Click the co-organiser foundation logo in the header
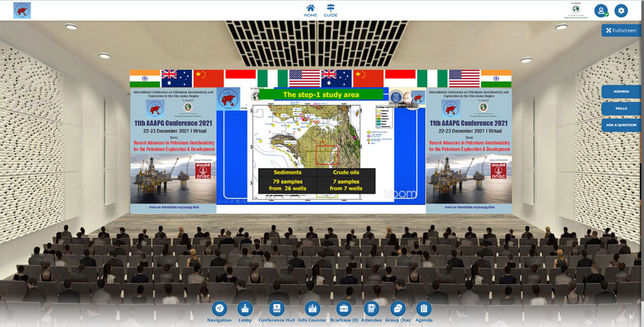Screen dimensions: 644x327 pyautogui.click(x=576, y=10)
